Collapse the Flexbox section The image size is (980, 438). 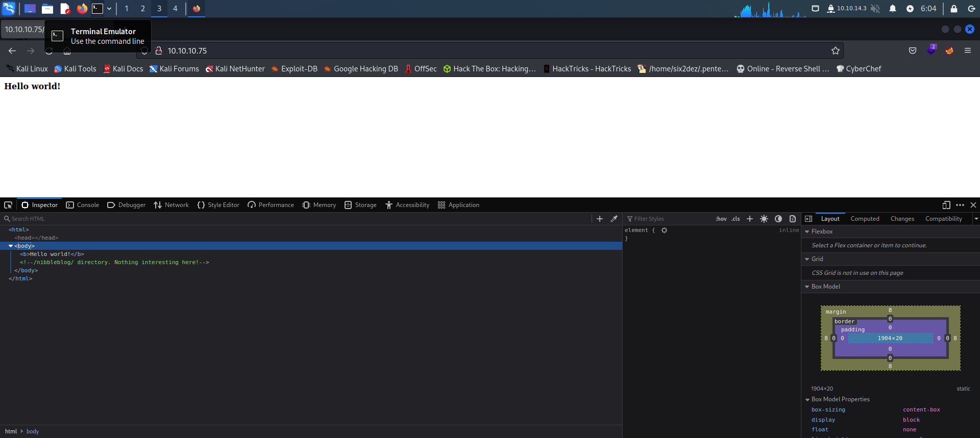807,231
